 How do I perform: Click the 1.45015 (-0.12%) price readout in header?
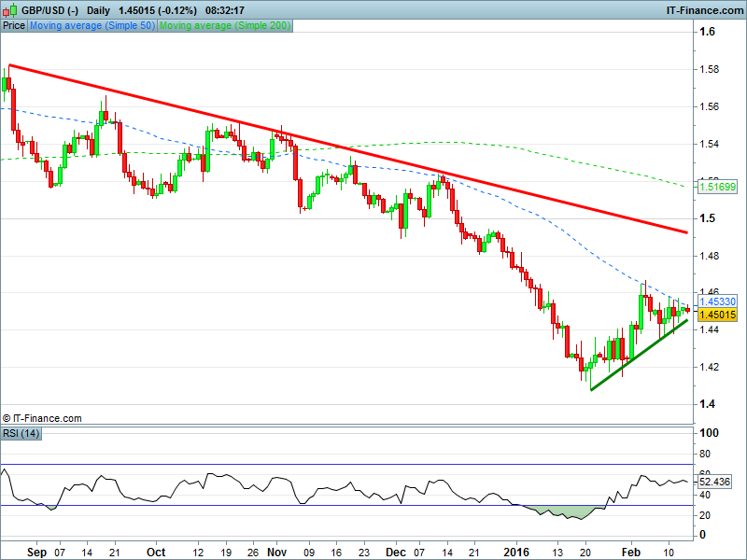click(x=159, y=10)
